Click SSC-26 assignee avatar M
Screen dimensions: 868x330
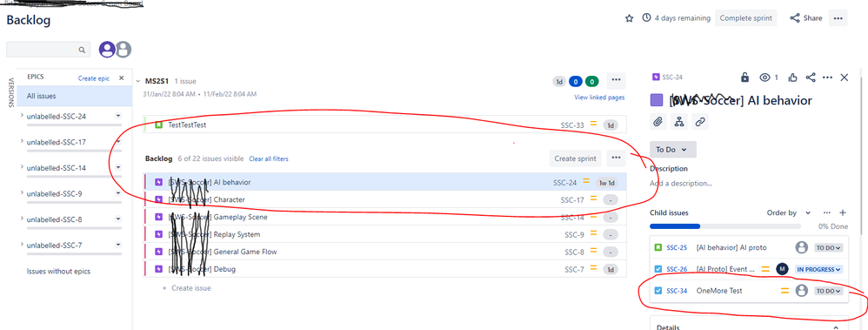pos(782,269)
